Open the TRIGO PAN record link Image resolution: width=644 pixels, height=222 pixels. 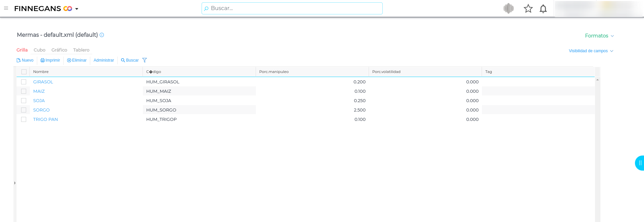tap(46, 119)
